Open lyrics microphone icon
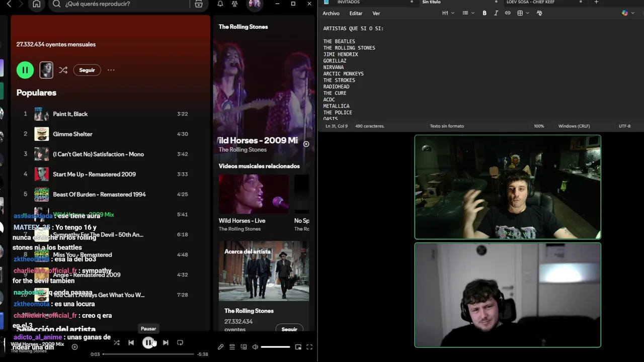The width and height of the screenshot is (644, 362). [x=220, y=347]
